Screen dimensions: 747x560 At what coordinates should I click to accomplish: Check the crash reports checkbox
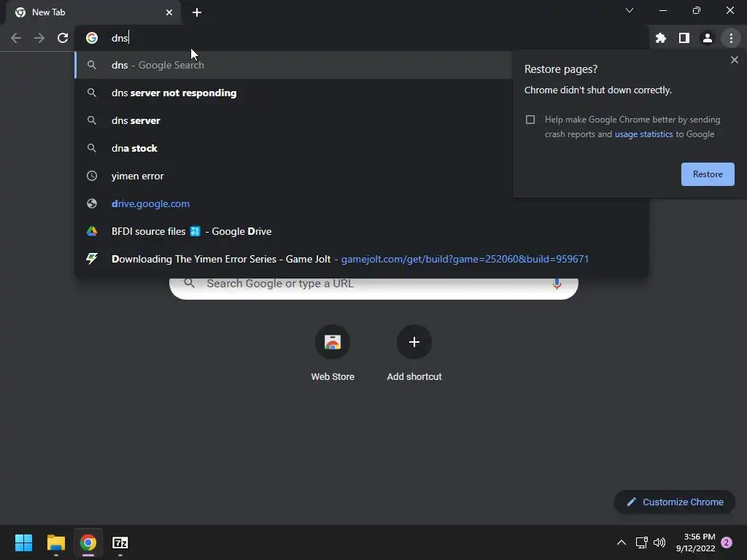pos(530,120)
